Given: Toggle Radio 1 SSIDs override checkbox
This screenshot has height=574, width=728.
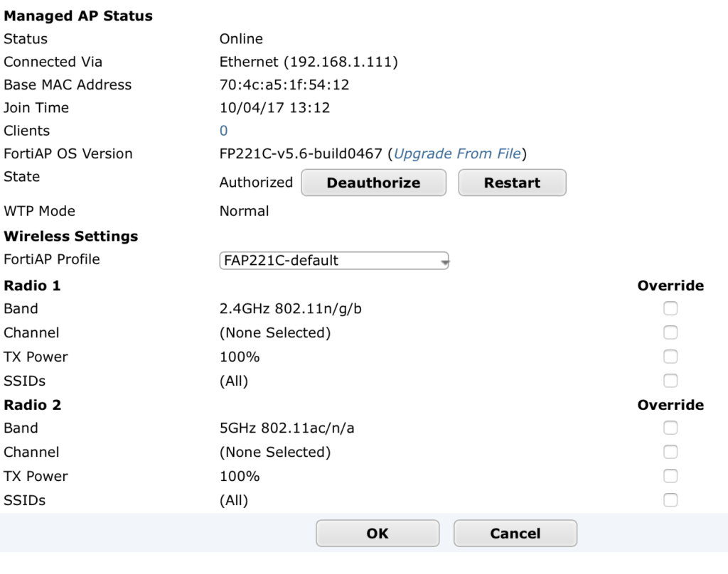Looking at the screenshot, I should [x=670, y=381].
